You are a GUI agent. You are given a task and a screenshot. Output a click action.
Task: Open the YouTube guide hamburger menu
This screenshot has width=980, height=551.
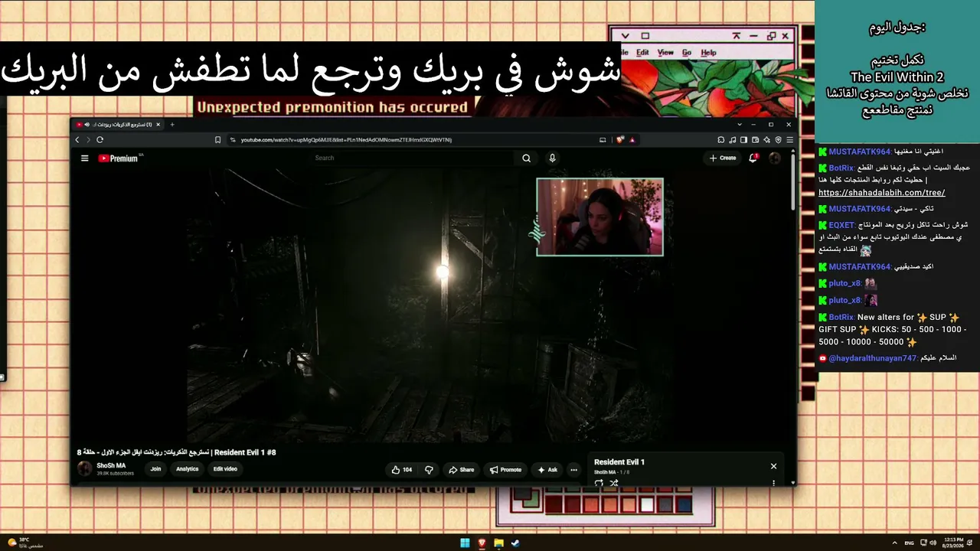84,158
